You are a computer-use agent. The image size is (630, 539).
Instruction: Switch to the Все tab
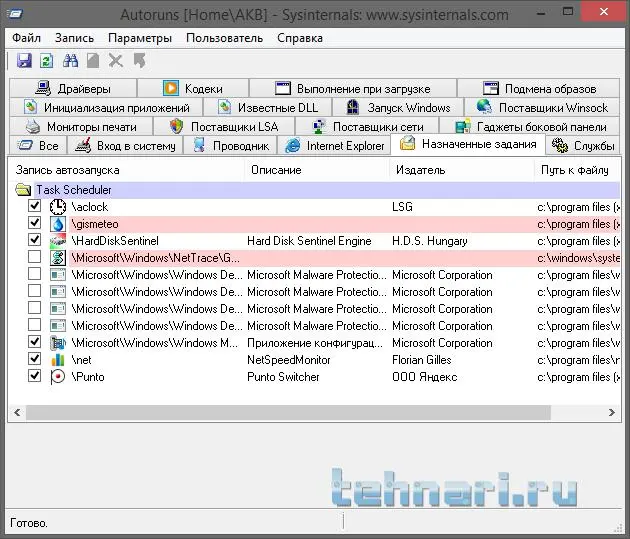tap(38, 146)
